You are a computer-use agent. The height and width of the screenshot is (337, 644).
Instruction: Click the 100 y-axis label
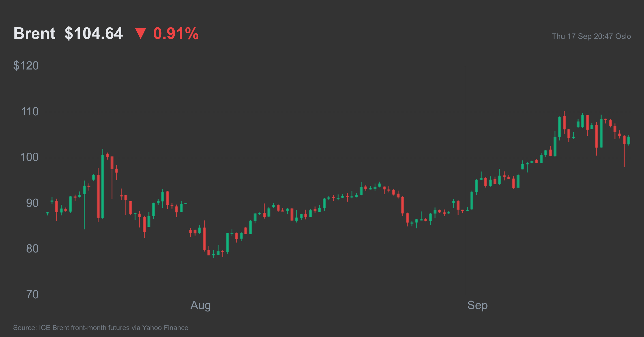30,157
